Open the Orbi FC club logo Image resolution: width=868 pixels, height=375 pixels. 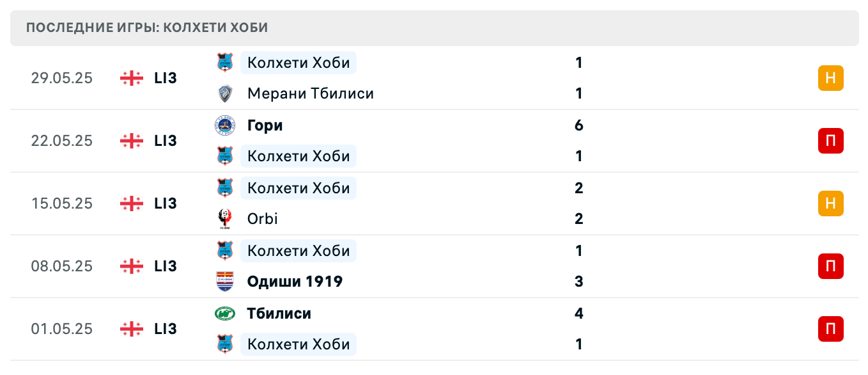(x=225, y=218)
